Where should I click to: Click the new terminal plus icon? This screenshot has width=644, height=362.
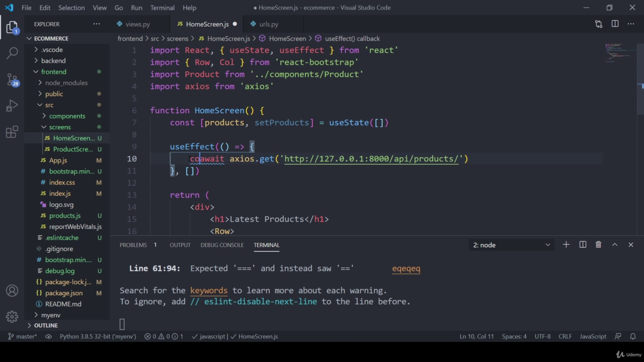(566, 245)
